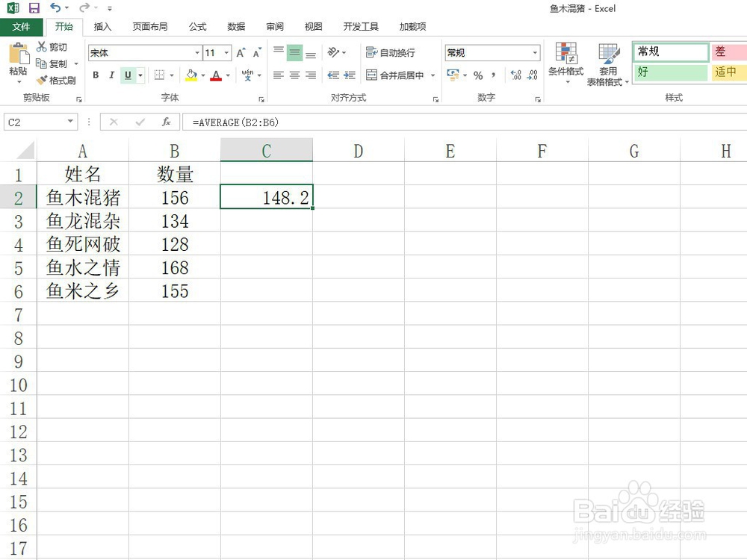Toggle middle vertical alignment
The height and width of the screenshot is (560, 747).
[x=294, y=52]
